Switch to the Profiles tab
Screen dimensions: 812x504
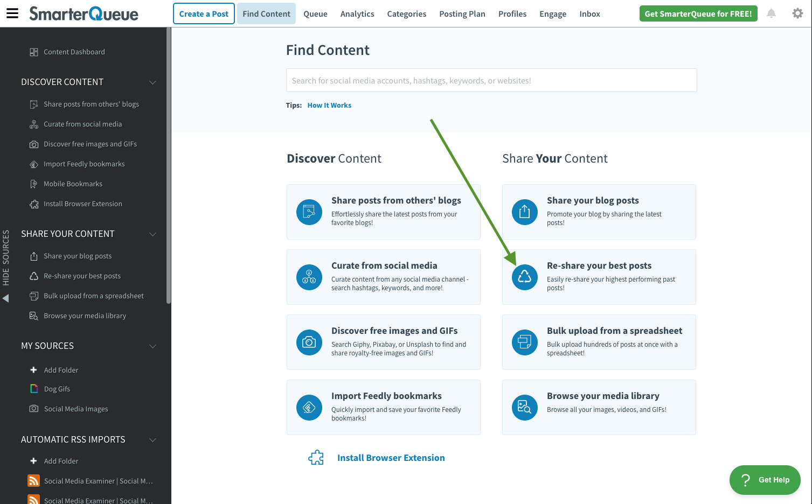click(x=512, y=14)
